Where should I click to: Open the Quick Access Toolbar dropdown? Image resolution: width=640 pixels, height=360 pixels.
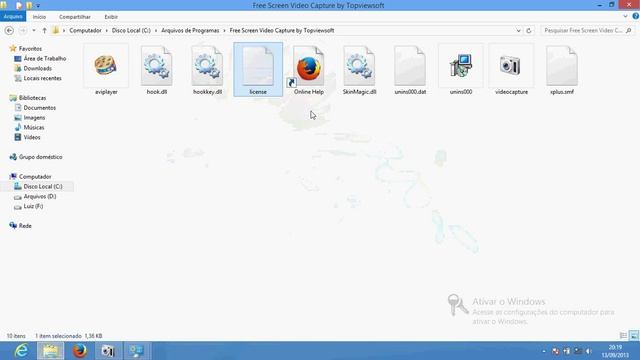(x=38, y=6)
